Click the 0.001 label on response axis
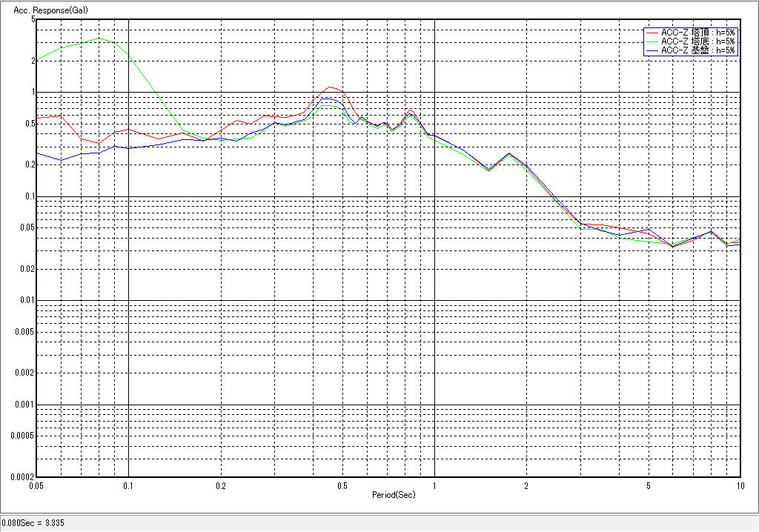Image resolution: width=759 pixels, height=532 pixels. (x=24, y=405)
